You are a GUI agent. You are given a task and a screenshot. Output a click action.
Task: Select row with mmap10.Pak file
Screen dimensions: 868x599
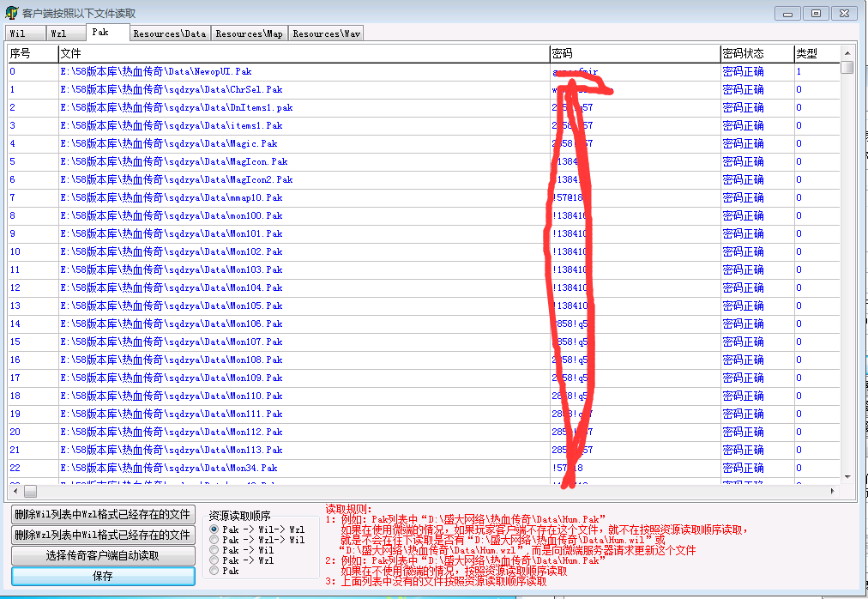pyautogui.click(x=424, y=197)
